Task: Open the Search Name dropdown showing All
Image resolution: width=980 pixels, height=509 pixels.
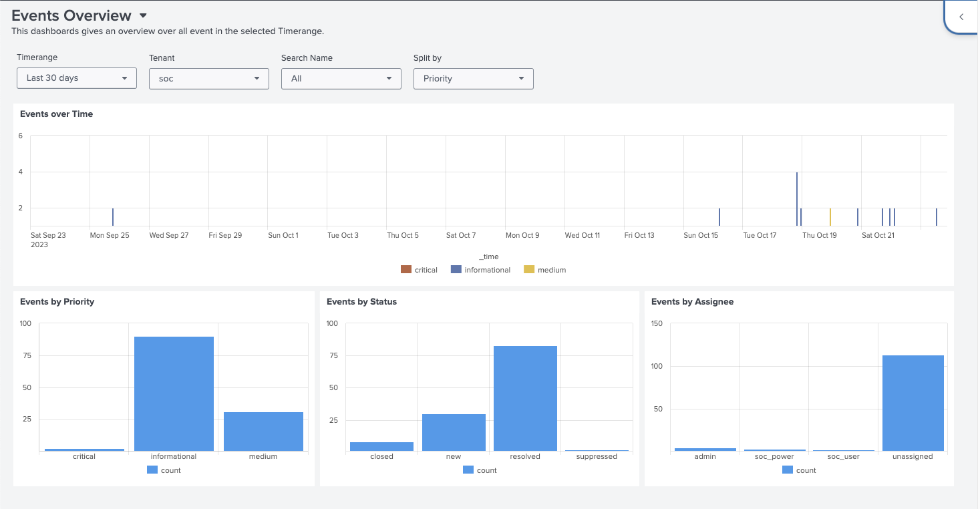Action: (341, 78)
